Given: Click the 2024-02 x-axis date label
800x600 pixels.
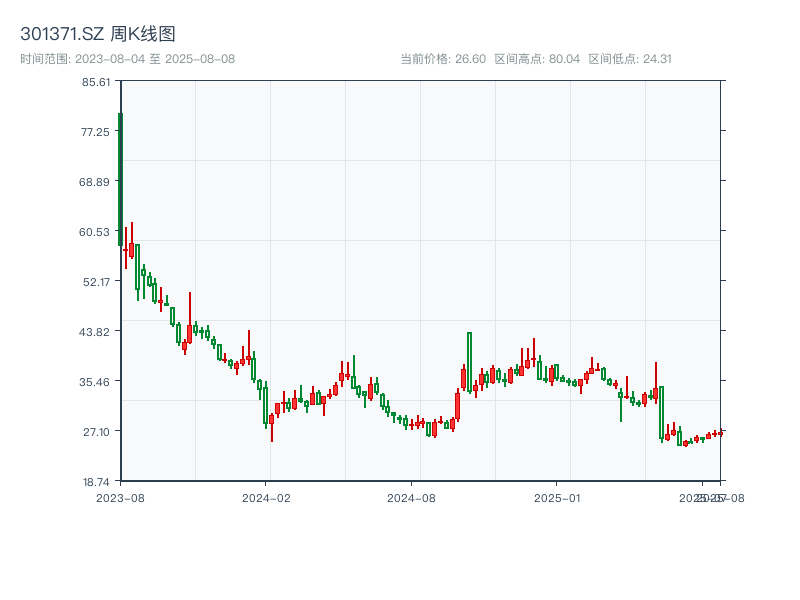Looking at the screenshot, I should coord(266,497).
